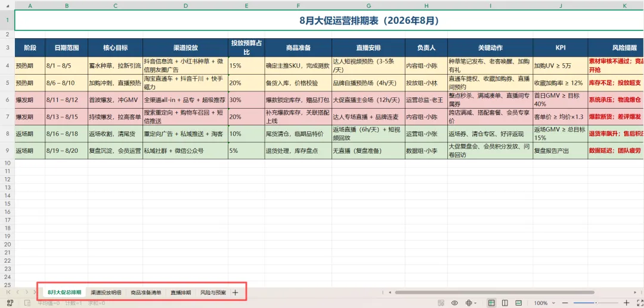Select cell with 8/1 – 8/5
This screenshot has height=308, width=644.
67,66
